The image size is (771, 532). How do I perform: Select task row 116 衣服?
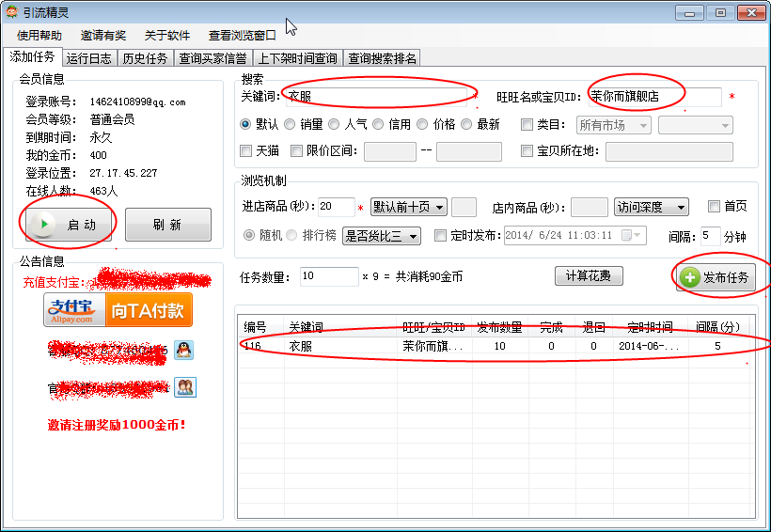coord(496,346)
